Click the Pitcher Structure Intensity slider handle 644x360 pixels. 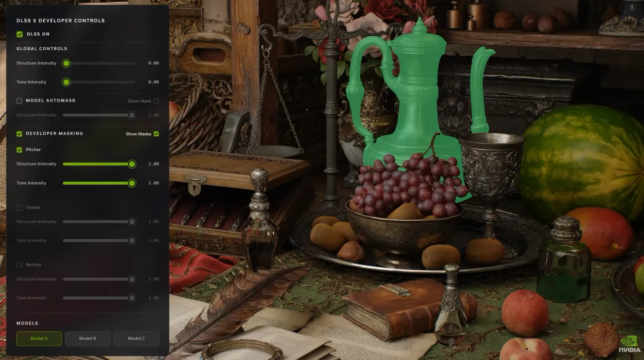tap(132, 164)
